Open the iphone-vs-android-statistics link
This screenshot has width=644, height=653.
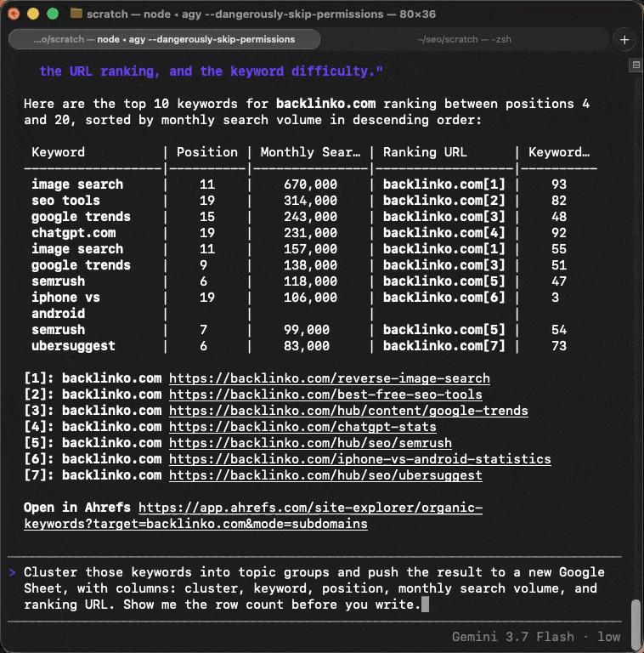click(x=360, y=459)
